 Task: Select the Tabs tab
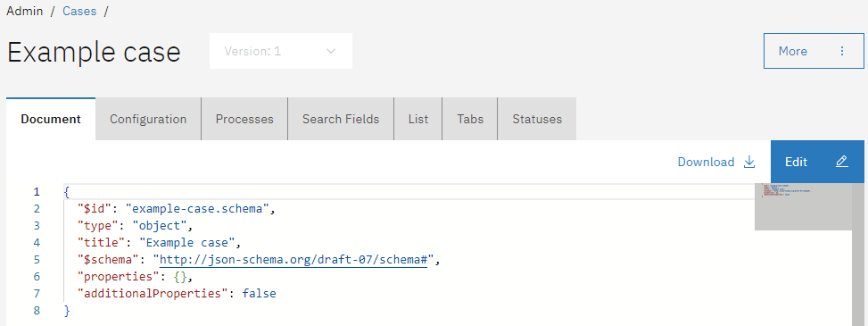point(470,119)
